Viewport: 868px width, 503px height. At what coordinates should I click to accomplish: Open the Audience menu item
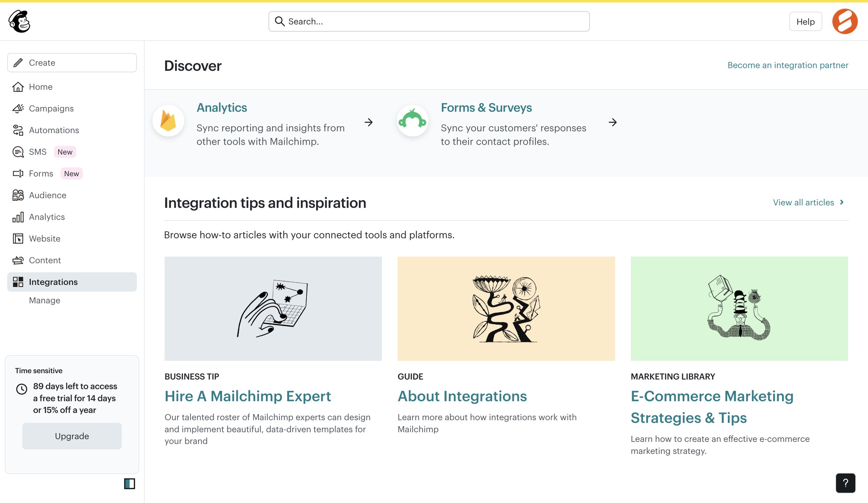point(72,195)
